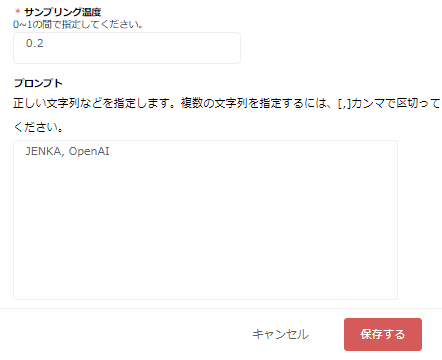442x360 pixels.
Task: Place cursor after 'JENKA, OpenAI' text
Action: pyautogui.click(x=110, y=151)
